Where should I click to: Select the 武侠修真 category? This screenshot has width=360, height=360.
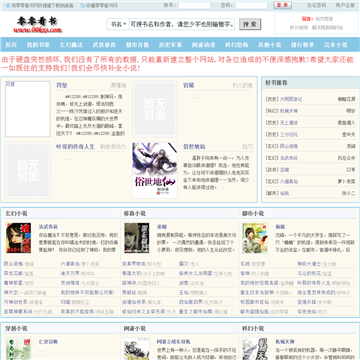tap(104, 45)
